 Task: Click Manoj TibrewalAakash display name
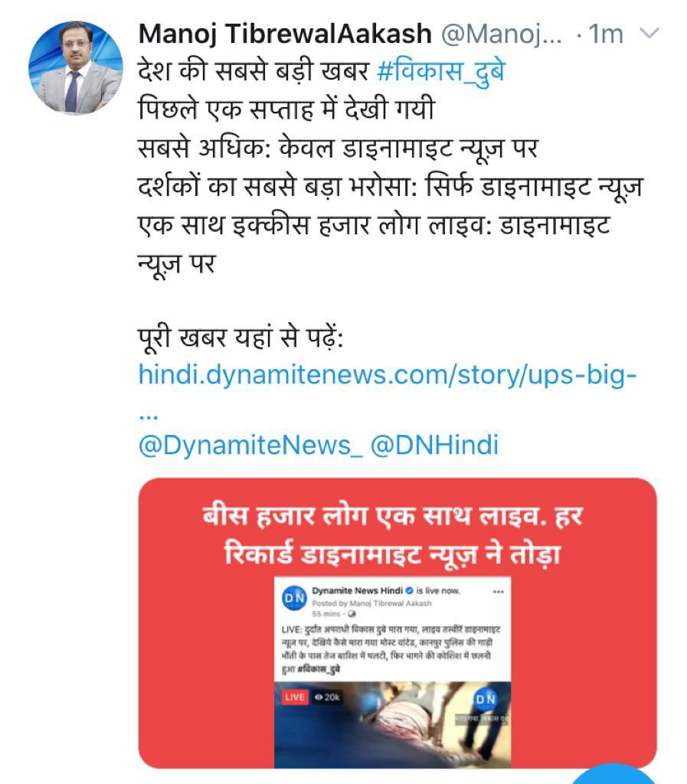285,34
